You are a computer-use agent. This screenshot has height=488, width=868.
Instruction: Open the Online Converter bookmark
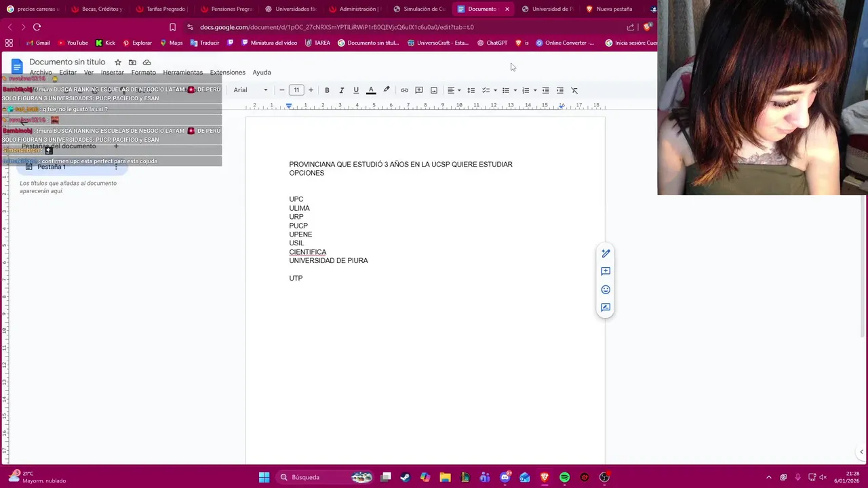click(x=565, y=43)
